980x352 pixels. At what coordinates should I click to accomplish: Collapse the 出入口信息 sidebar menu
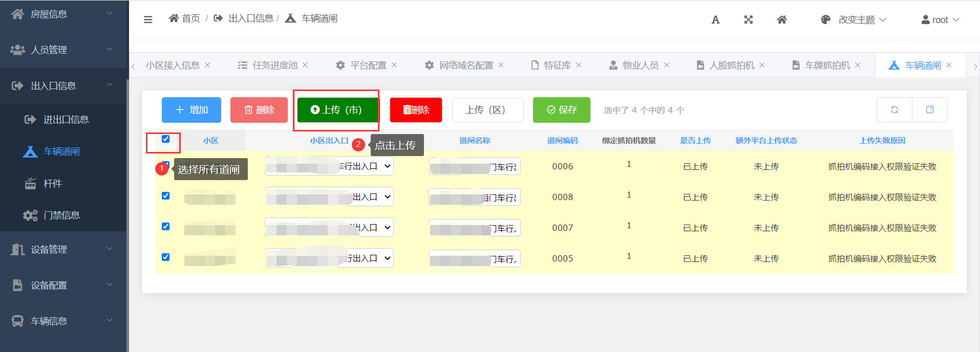point(63,85)
